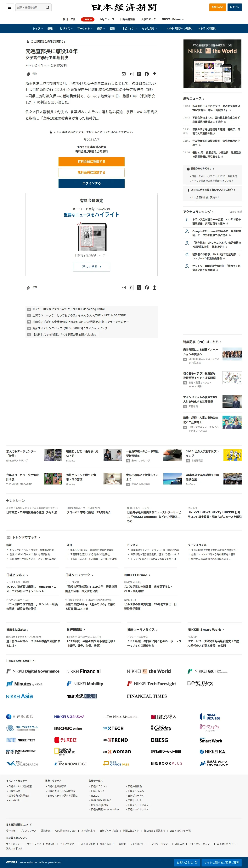Click 有料会員に登録する button
Screen dimensions: 248x868
click(92, 161)
